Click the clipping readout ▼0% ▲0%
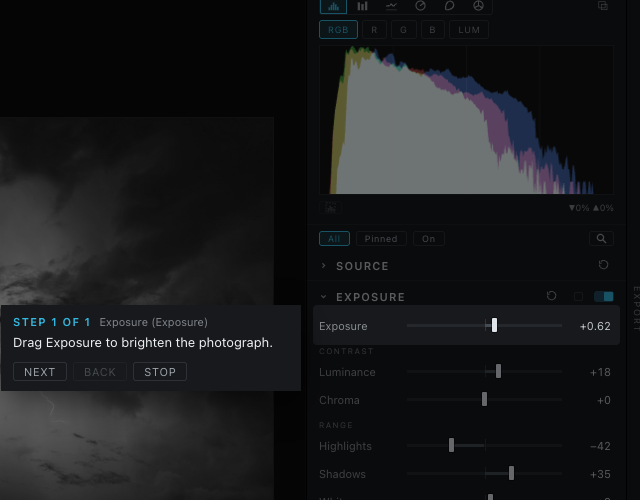 591,208
